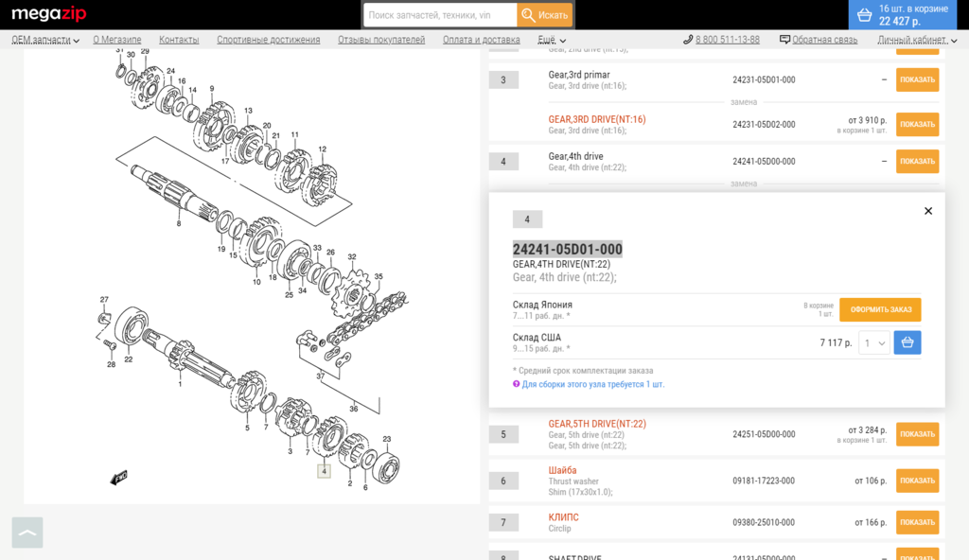Click Показать for GEAR,5TH DRIVE(NT:22) row
Viewport: 969px width, 560px height.
(917, 434)
